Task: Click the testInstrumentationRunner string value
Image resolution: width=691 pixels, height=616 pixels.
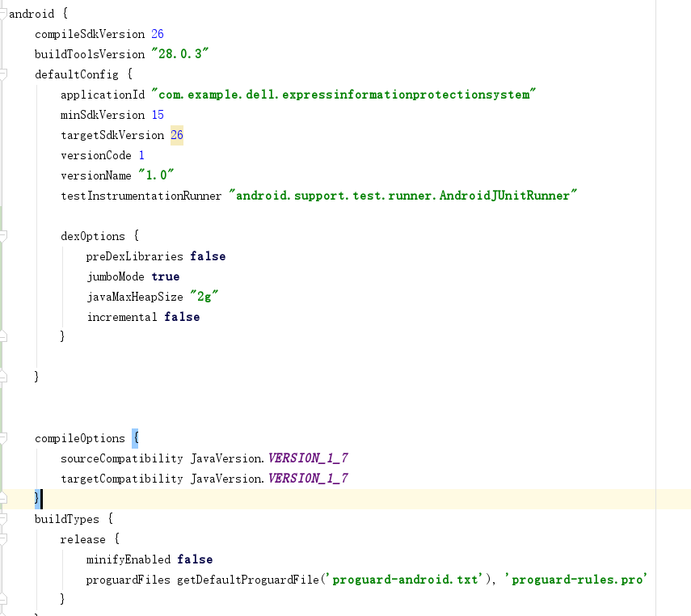Action: coord(404,196)
